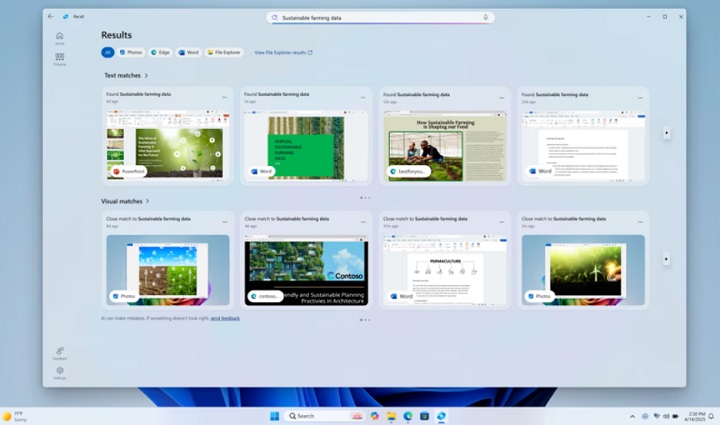The height and width of the screenshot is (425, 720).
Task: Filter results by File Explorer
Action: coord(224,52)
